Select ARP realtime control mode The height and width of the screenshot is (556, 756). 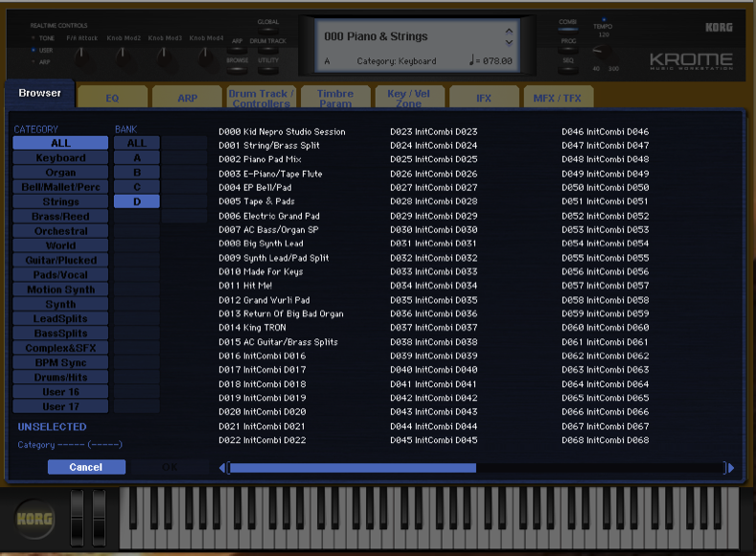(41, 62)
